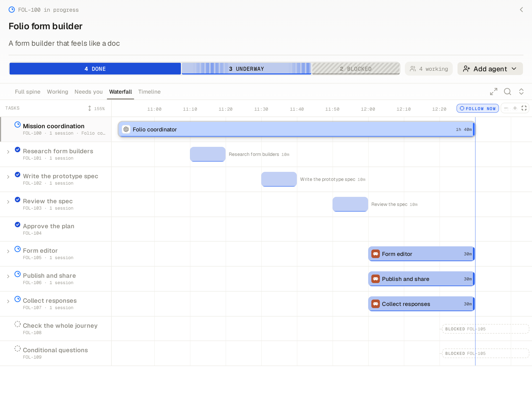
Task: Zoom out the timeline with minus icon
Action: tap(506, 108)
